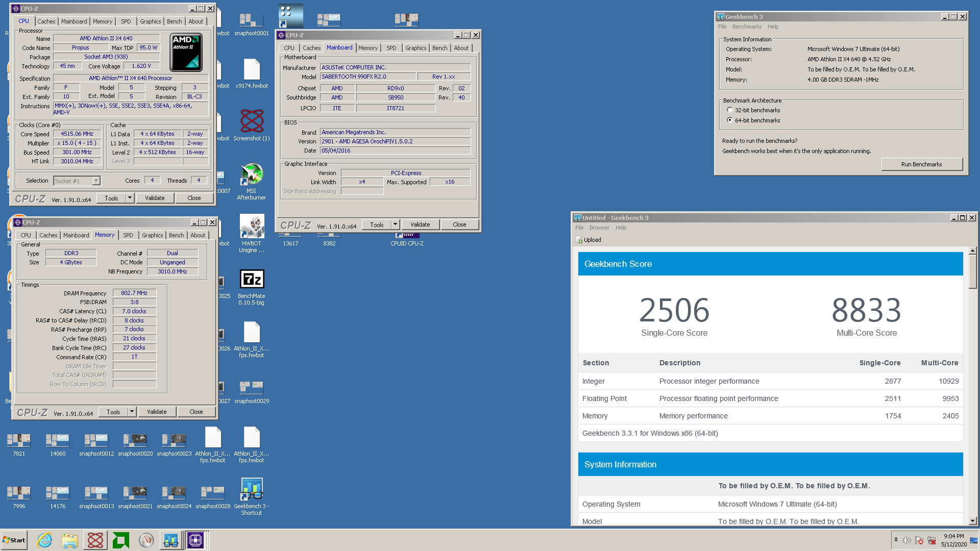Switch to CPU-Z via taskbar icon
This screenshot has width=980, height=551.
point(195,540)
